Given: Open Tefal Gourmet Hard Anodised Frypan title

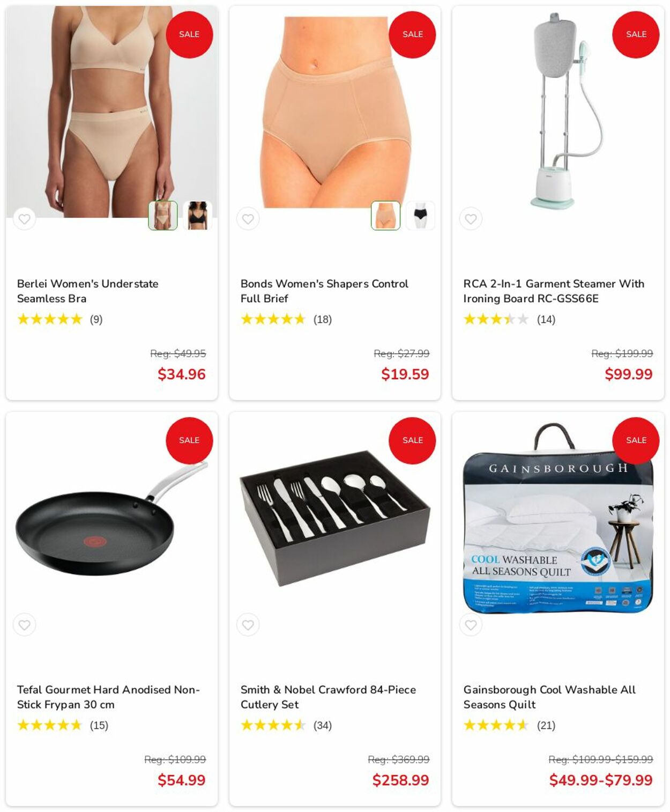Looking at the screenshot, I should (108, 697).
